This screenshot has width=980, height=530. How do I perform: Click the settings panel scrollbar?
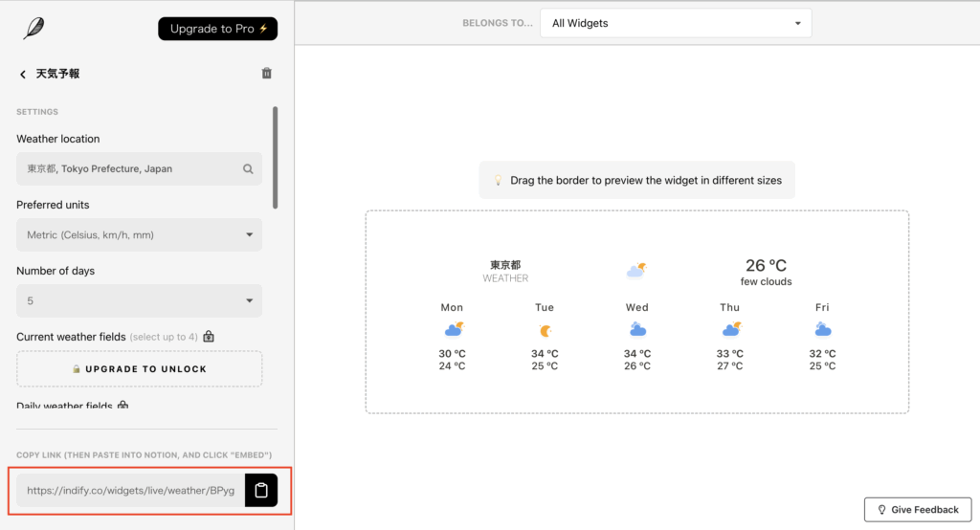[276, 158]
